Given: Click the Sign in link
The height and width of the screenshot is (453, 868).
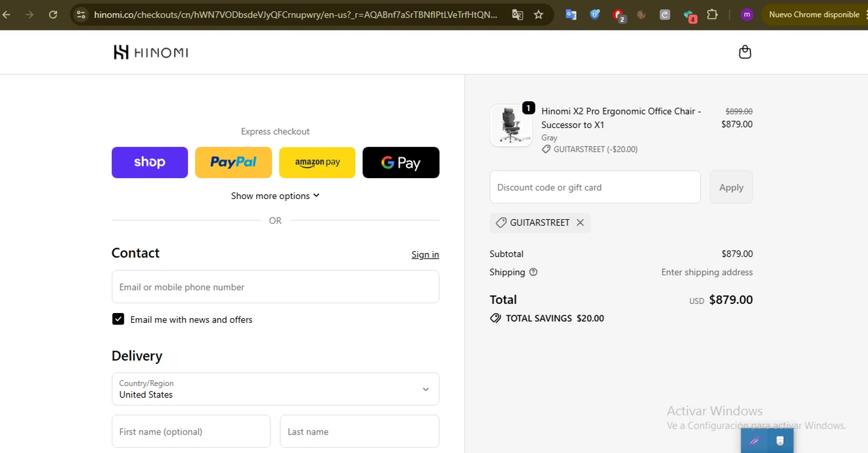Looking at the screenshot, I should (425, 255).
